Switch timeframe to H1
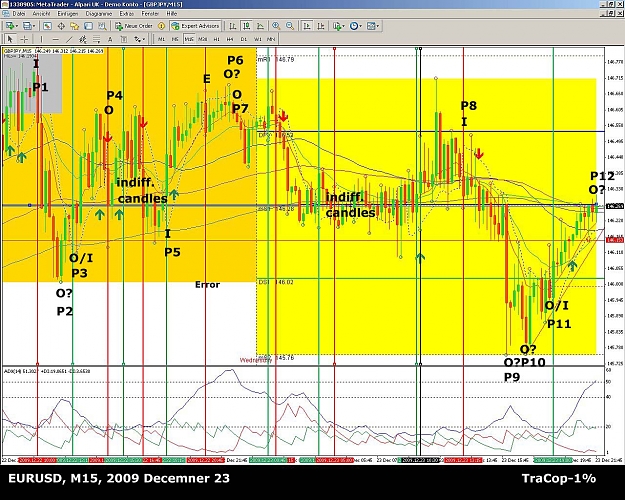The width and height of the screenshot is (625, 500). (x=216, y=39)
